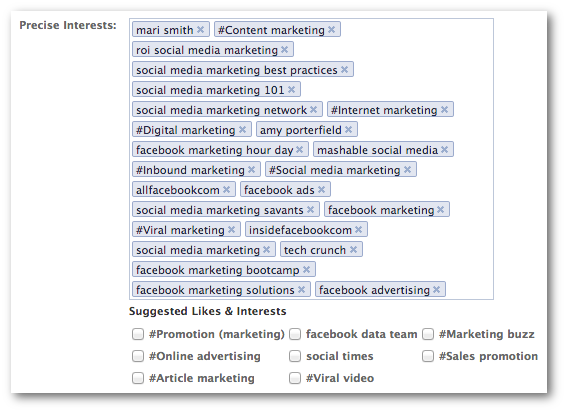Screen dimensions: 566x412
Task: Remove the mashable social media tag
Action: [444, 149]
